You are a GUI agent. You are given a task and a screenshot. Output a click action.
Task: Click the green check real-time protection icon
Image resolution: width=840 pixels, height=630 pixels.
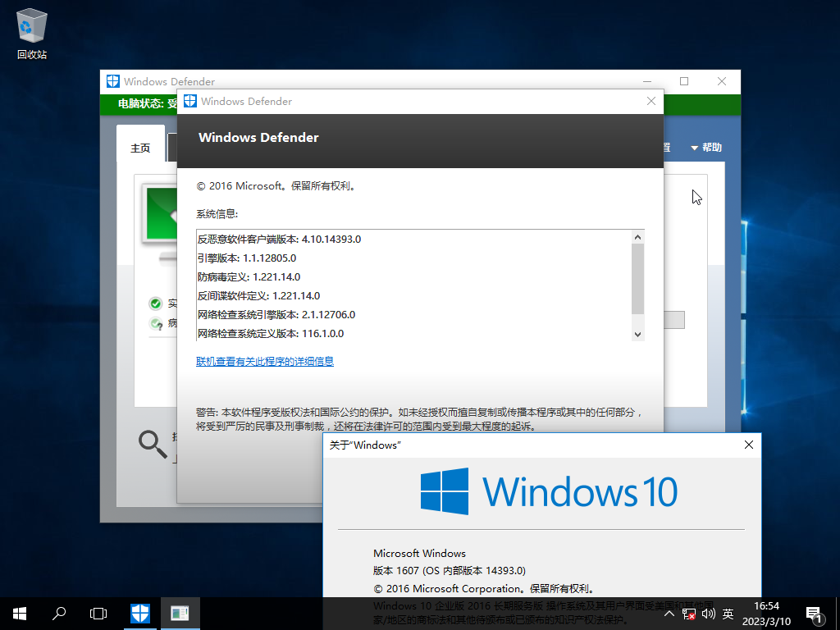(x=155, y=304)
